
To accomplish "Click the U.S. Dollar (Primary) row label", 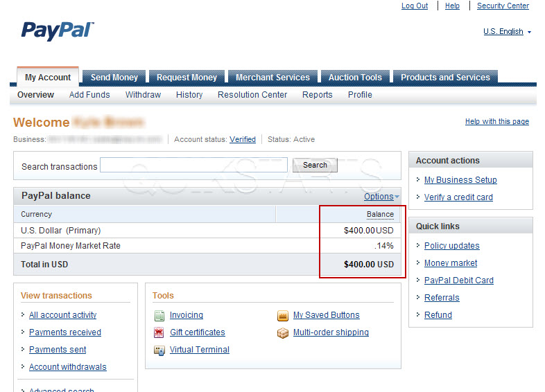I will [x=61, y=231].
